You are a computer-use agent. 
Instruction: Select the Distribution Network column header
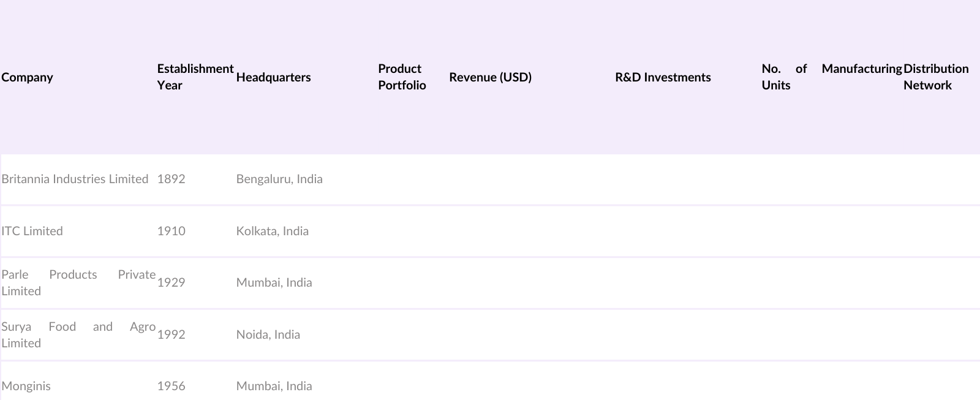(936, 77)
